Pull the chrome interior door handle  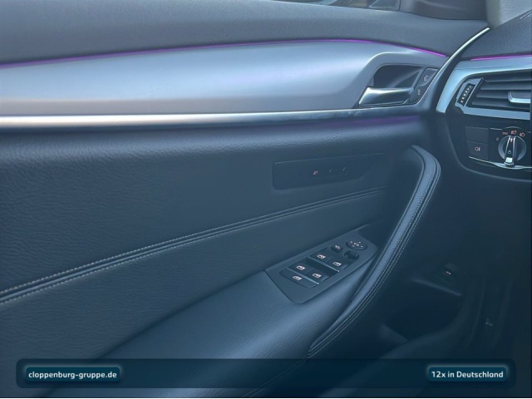pos(383,94)
